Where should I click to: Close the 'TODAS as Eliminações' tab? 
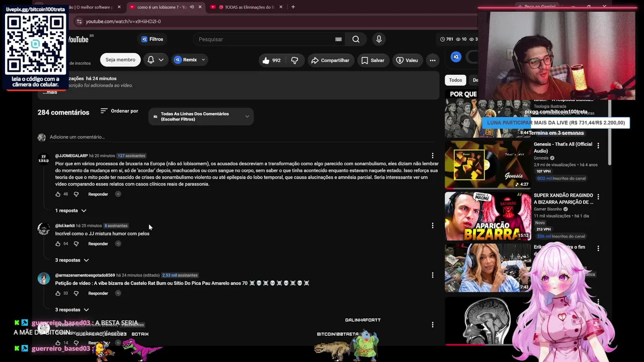click(x=281, y=7)
